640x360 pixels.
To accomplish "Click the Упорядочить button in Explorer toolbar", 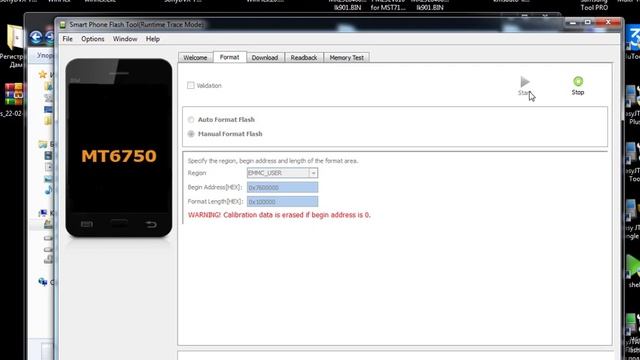I will (44, 55).
